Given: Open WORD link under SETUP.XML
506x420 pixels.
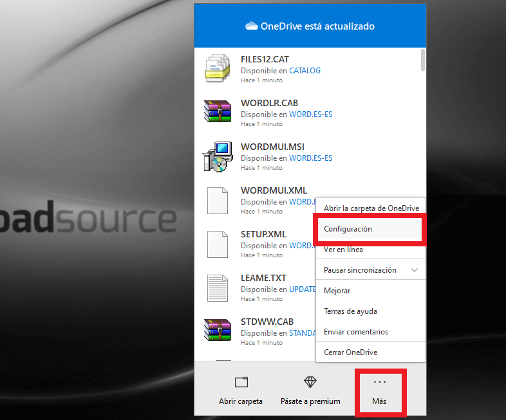Looking at the screenshot, I should [x=302, y=246].
